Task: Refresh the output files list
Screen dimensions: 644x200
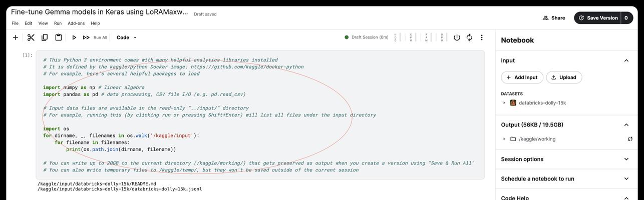Action: (630, 139)
